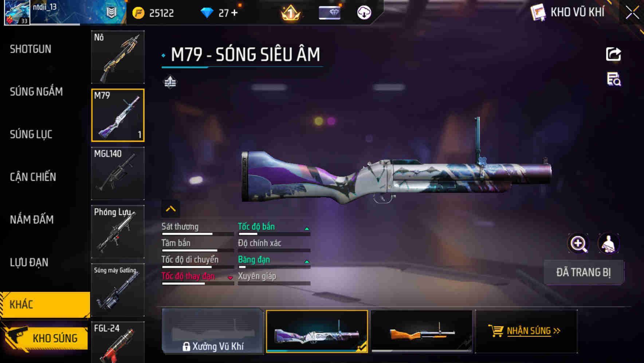Add diamonds with the plus button
The image size is (644, 363).
(x=234, y=13)
